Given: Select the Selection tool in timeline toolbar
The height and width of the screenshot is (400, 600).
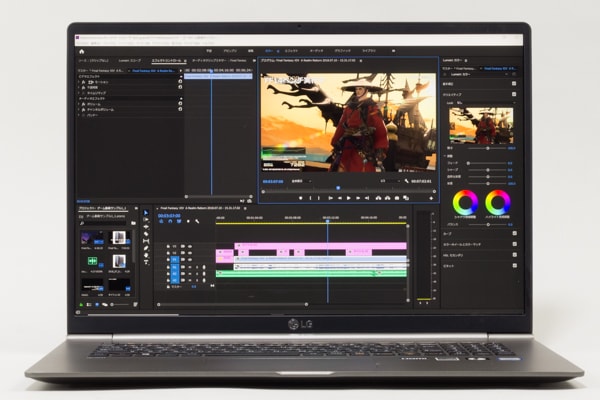Looking at the screenshot, I should click(146, 214).
